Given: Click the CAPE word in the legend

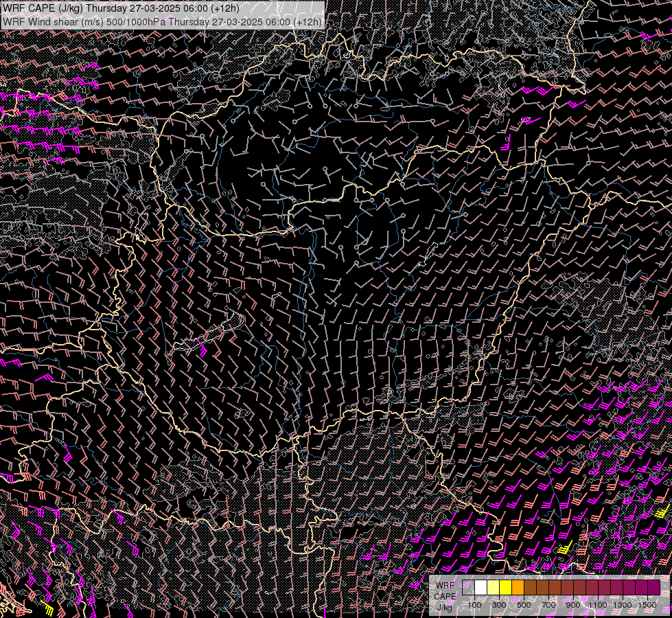Looking at the screenshot, I should tap(445, 596).
